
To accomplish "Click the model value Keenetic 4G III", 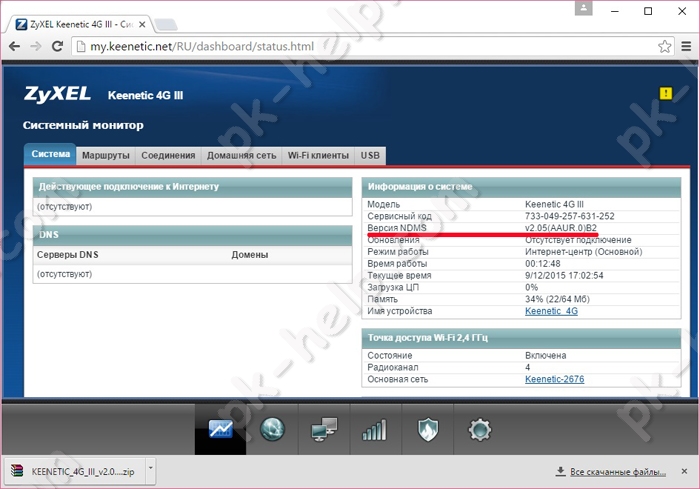I will pyautogui.click(x=554, y=205).
